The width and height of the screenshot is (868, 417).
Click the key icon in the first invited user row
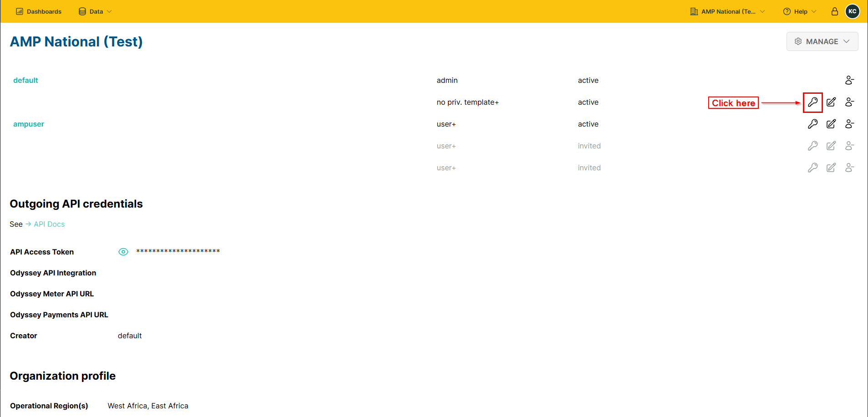(x=812, y=146)
